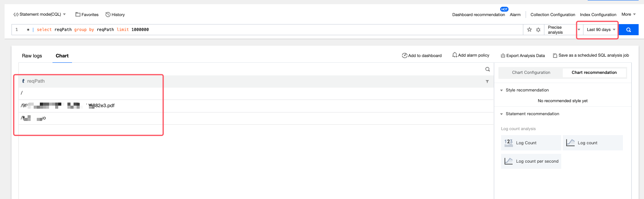Save as a scheduled SQL analysis job
This screenshot has height=199, width=644.
click(591, 55)
